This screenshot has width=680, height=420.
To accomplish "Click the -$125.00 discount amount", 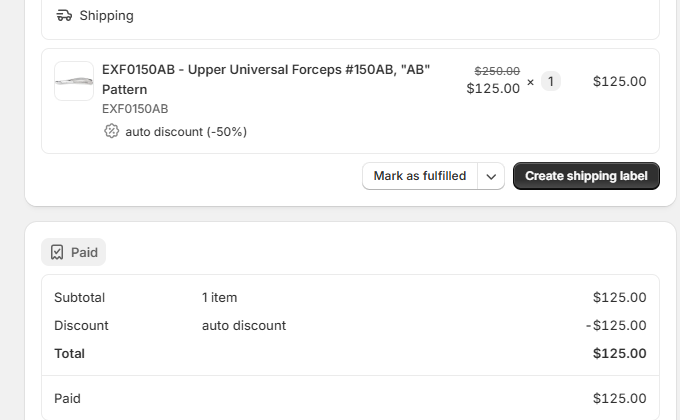I will (616, 325).
